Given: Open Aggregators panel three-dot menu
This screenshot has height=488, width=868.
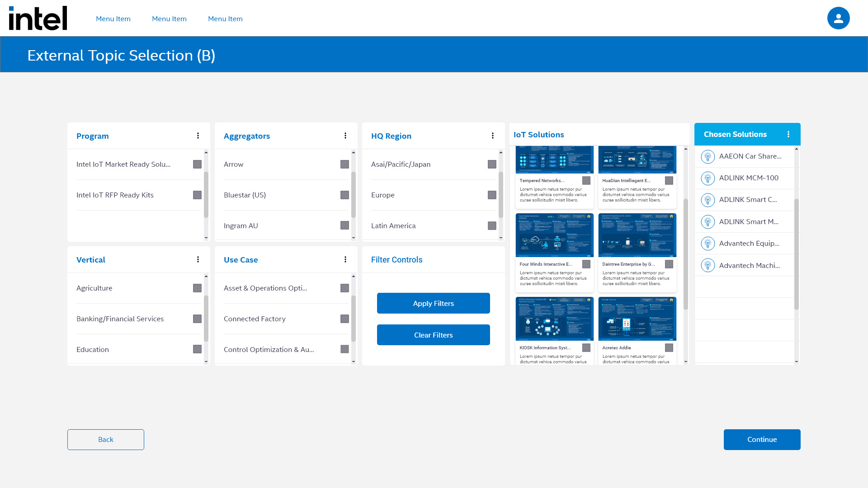Looking at the screenshot, I should point(345,136).
